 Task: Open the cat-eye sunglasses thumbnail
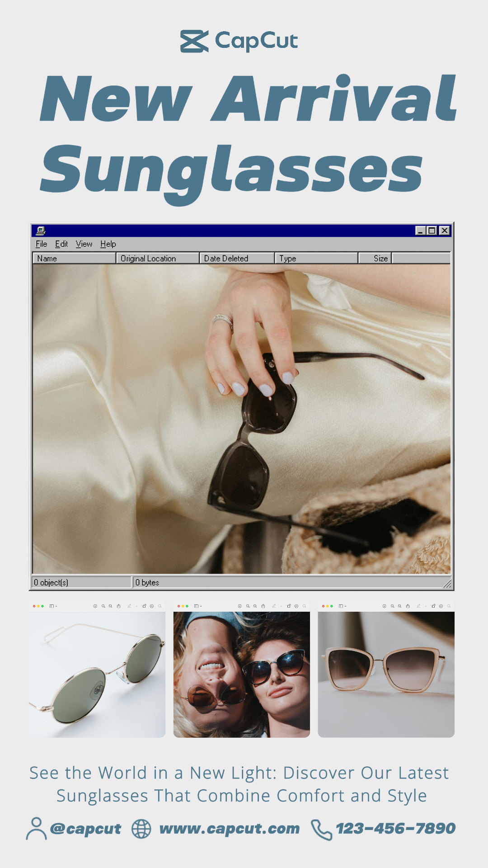[386, 675]
